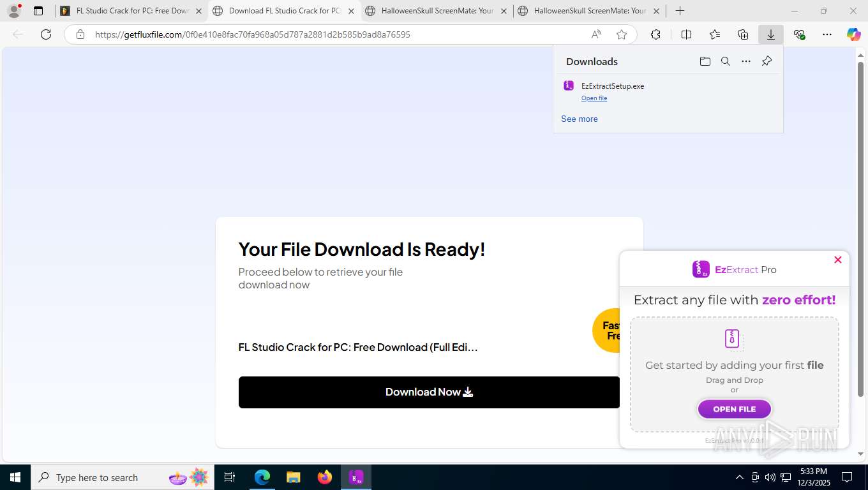This screenshot has width=868, height=490.
Task: Click the Open file link
Action: pos(594,98)
